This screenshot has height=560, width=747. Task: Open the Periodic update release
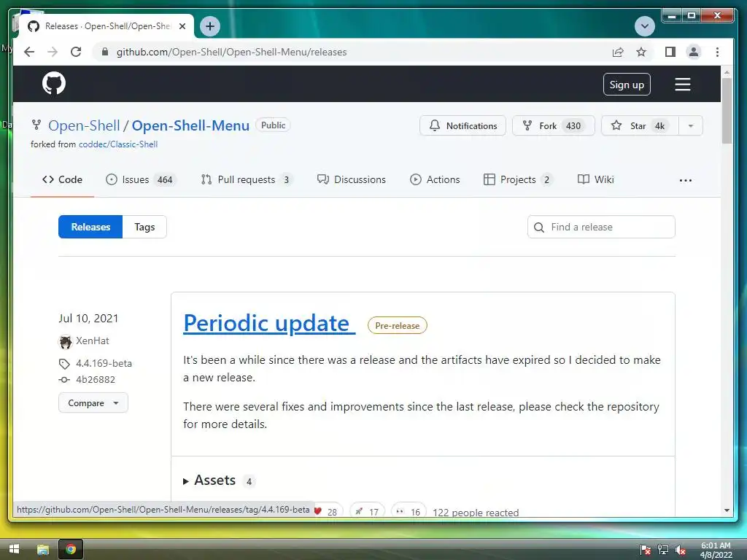[269, 323]
